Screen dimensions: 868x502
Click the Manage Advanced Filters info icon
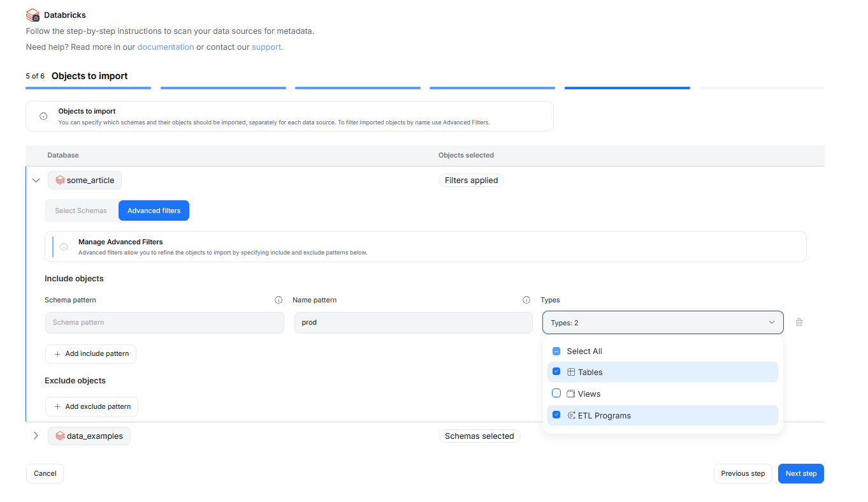64,247
